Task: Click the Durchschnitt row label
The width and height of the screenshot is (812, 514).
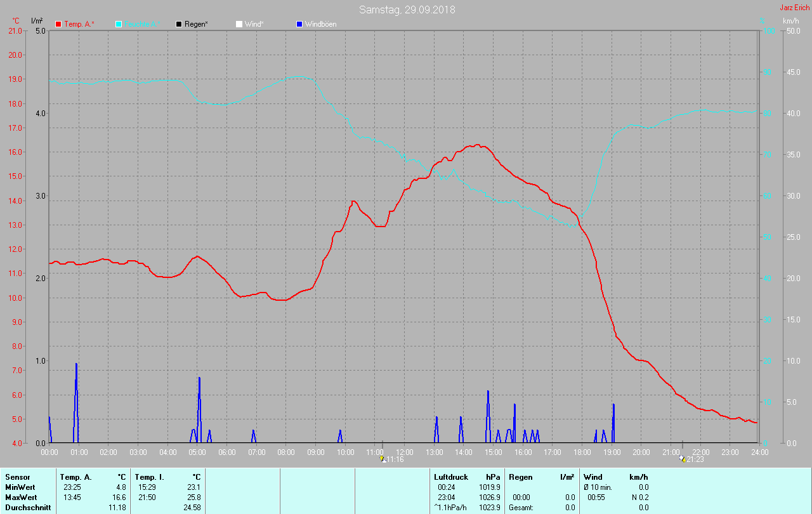Action: [28, 508]
